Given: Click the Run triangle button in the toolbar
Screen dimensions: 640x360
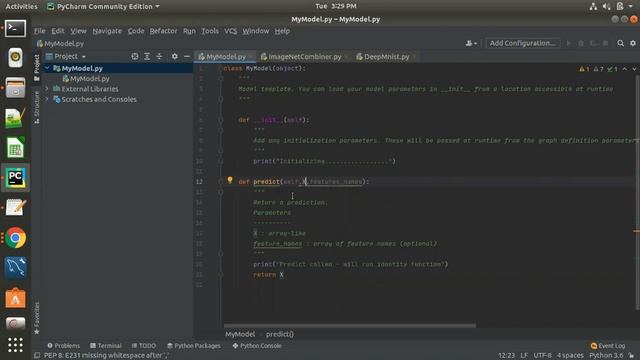Looking at the screenshot, I should coord(569,43).
